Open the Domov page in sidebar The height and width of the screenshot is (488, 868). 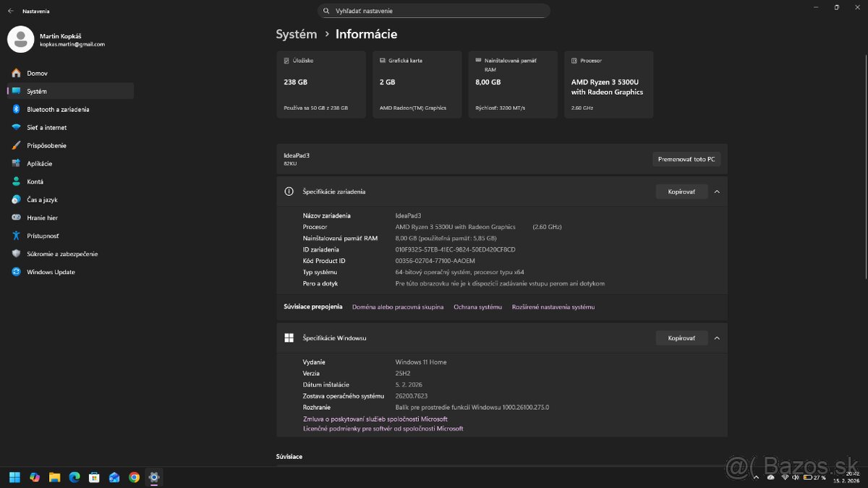37,73
